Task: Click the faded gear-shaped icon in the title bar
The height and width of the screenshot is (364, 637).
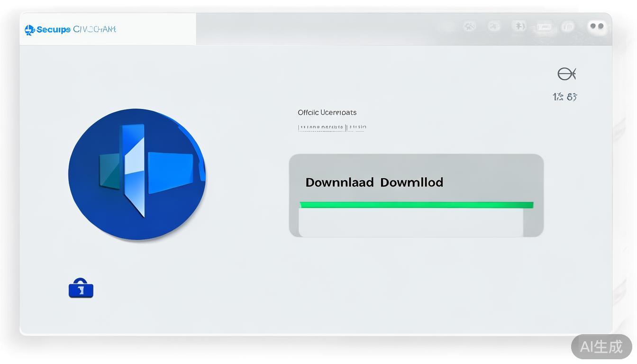Action: 469,27
